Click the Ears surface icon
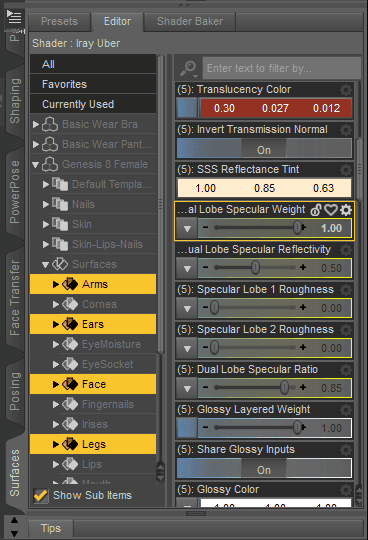Screen dimensions: 368x540 coord(70,324)
